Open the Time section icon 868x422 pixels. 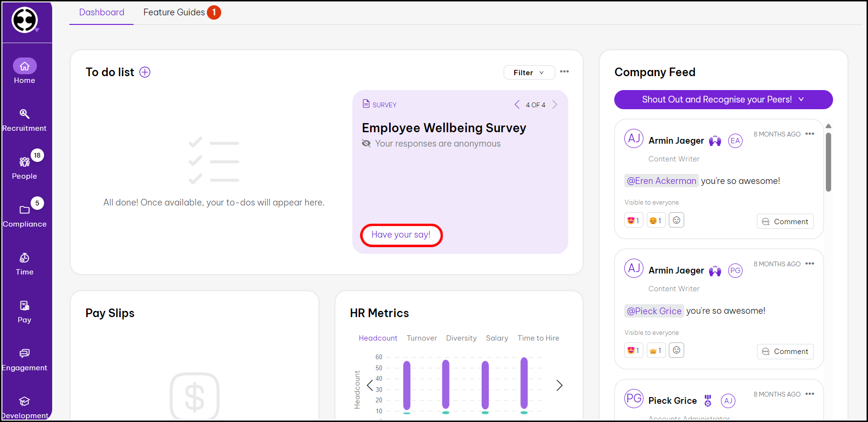pos(24,258)
